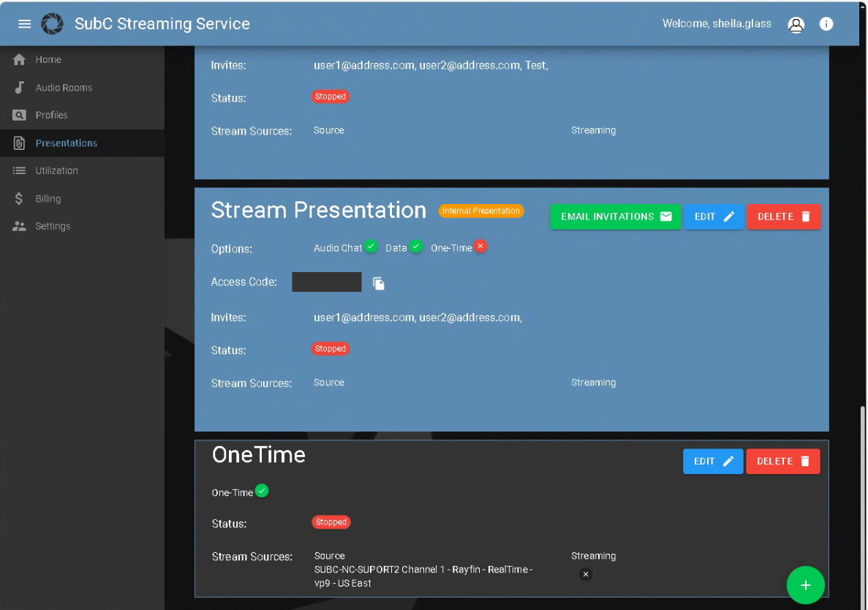This screenshot has width=868, height=610.
Task: Click the SubC camera shutter logo
Action: 52,24
